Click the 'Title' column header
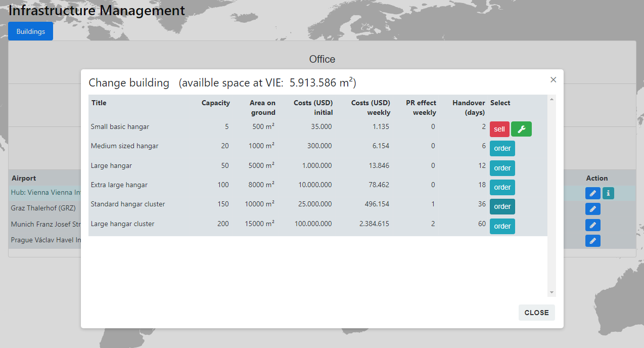Screen dimensions: 644x348 click(99, 103)
